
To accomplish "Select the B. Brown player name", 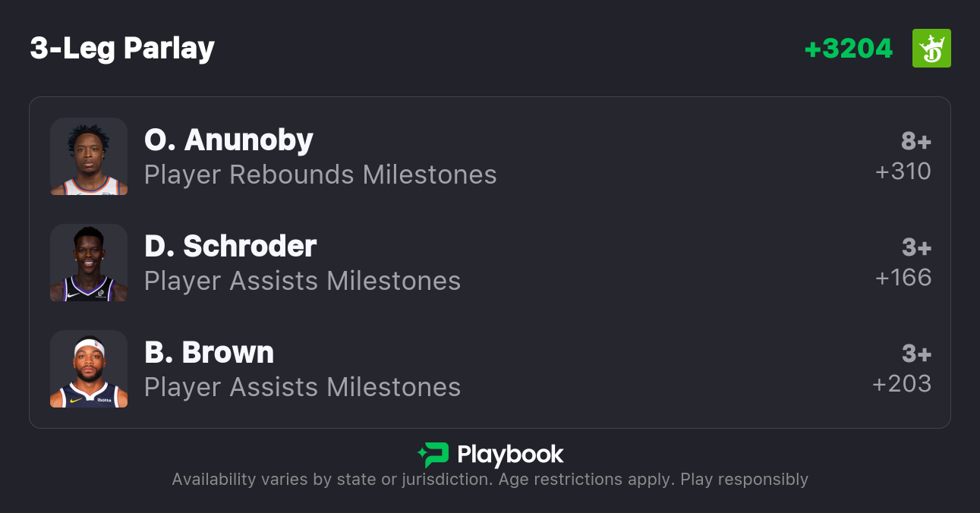I will (209, 353).
